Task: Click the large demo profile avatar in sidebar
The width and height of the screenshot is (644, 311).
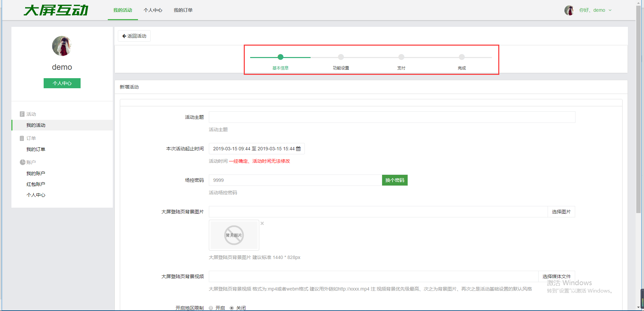Action: tap(62, 46)
